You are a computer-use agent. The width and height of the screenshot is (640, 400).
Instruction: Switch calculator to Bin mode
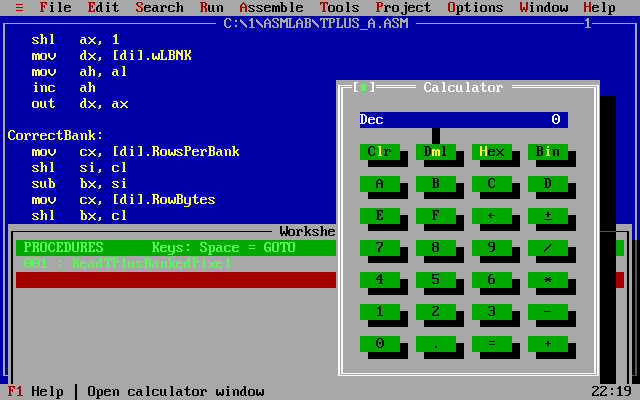tap(547, 151)
